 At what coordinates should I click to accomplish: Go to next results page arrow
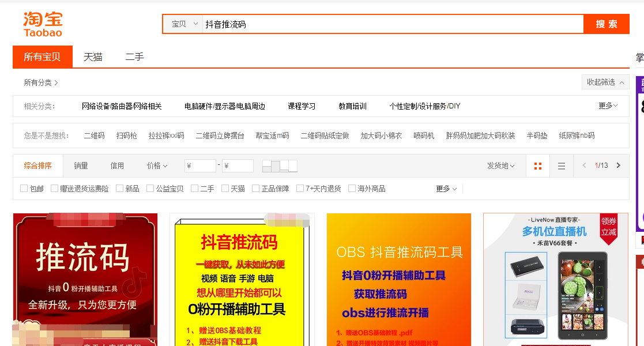pyautogui.click(x=619, y=165)
